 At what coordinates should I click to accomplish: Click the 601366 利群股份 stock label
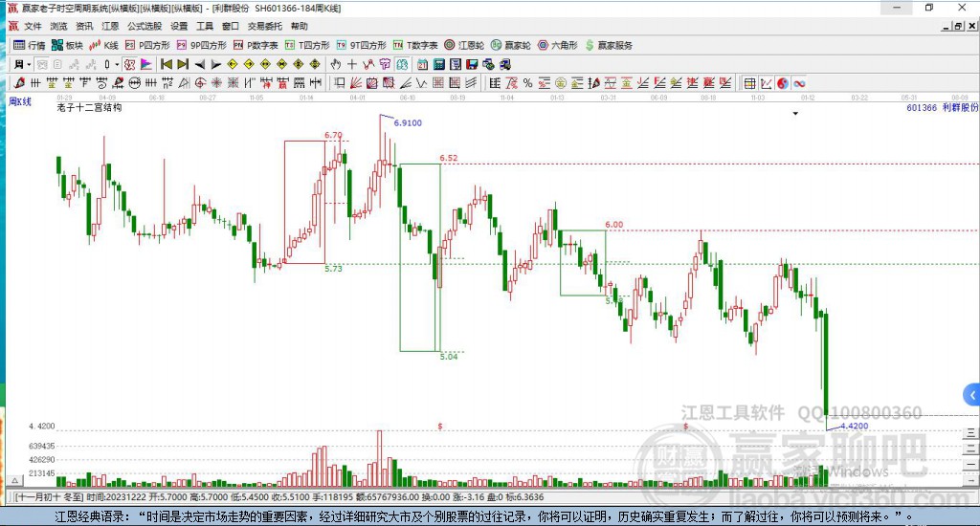coord(943,107)
